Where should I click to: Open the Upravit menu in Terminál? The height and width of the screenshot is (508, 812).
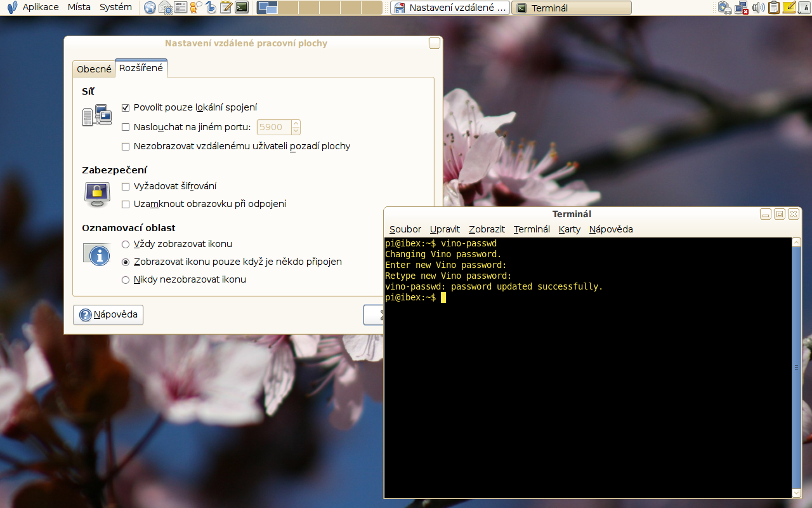pyautogui.click(x=445, y=229)
